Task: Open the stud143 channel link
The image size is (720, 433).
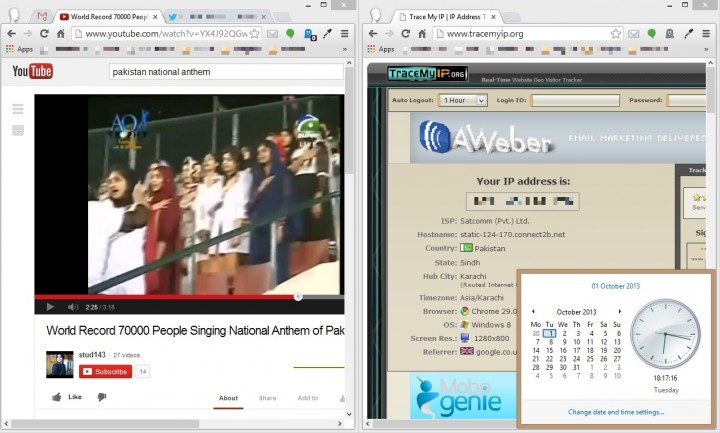Action: point(92,355)
